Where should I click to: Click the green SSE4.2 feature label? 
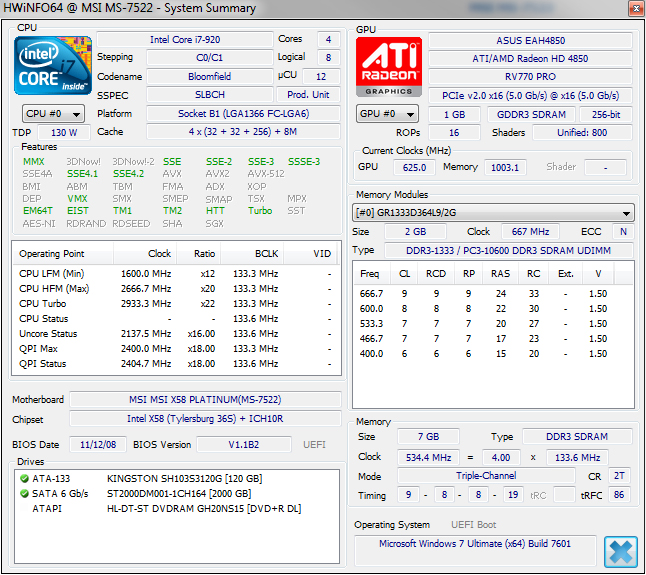pyautogui.click(x=129, y=173)
